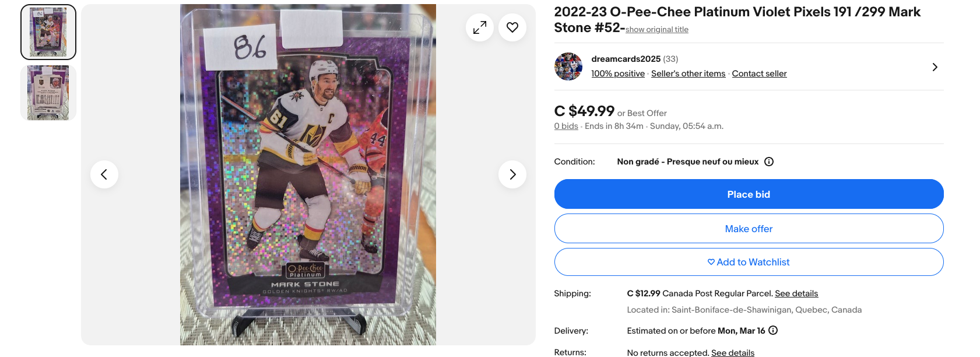This screenshot has width=980, height=357.
Task: Contact seller link
Action: point(759,73)
